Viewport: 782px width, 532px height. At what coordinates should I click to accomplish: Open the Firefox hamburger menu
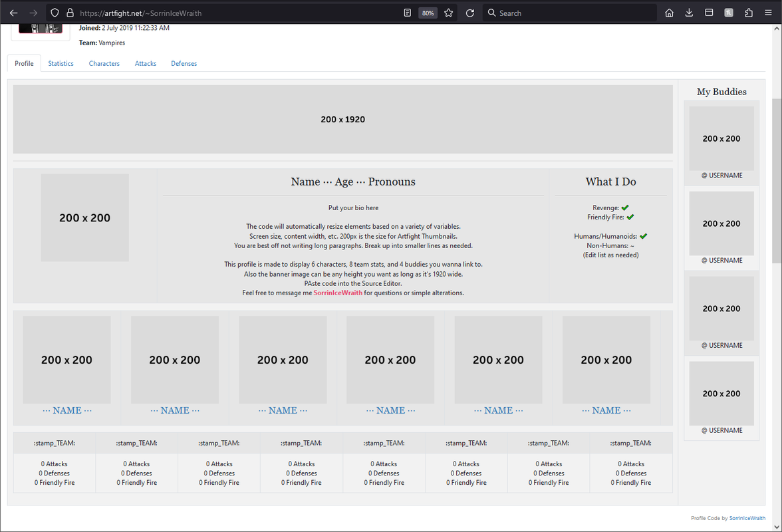[x=768, y=13]
